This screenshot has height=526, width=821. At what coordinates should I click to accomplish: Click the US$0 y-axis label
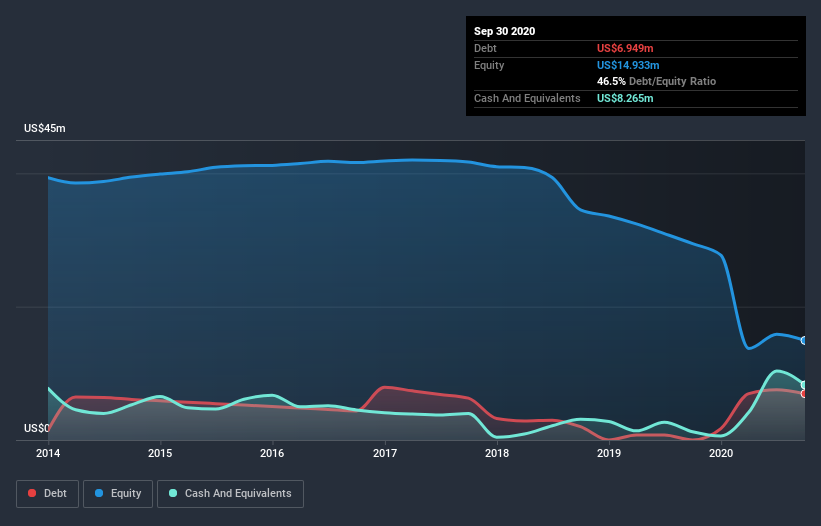pyautogui.click(x=37, y=428)
